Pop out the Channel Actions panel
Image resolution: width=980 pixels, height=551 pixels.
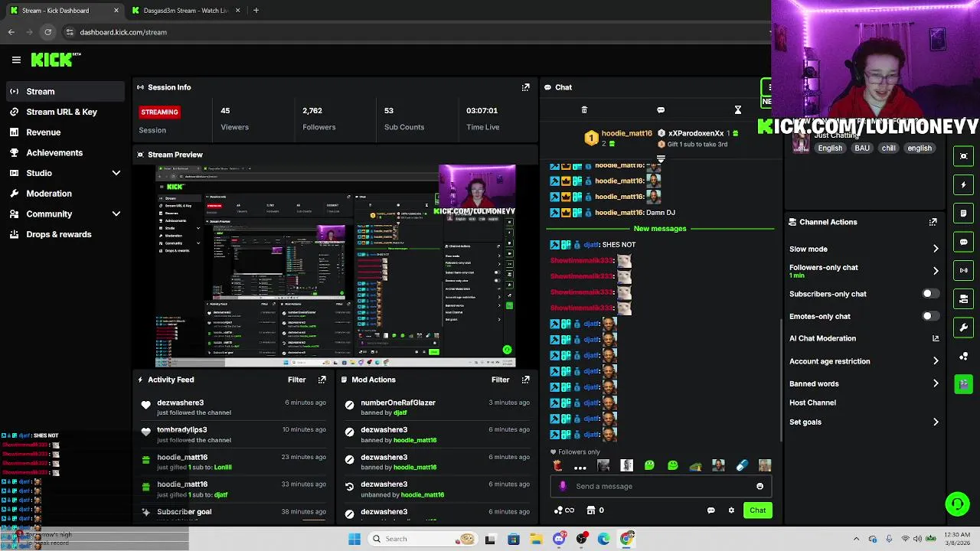[933, 222]
